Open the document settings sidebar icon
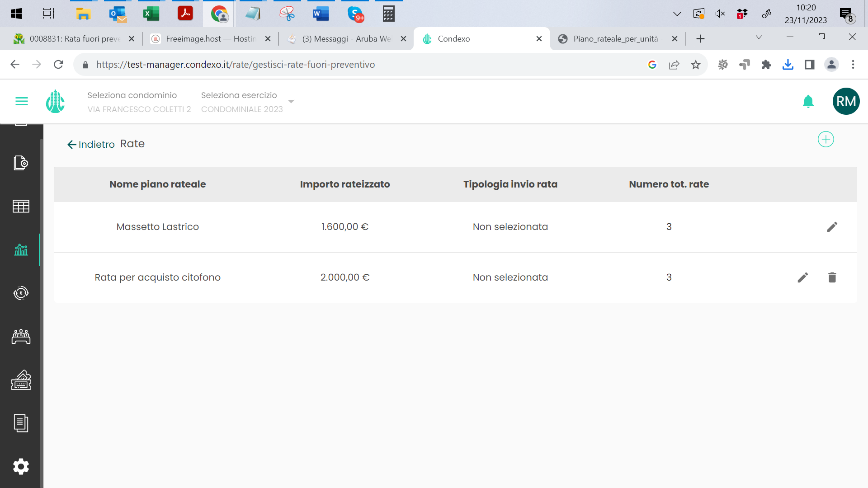868x488 pixels. (21, 163)
